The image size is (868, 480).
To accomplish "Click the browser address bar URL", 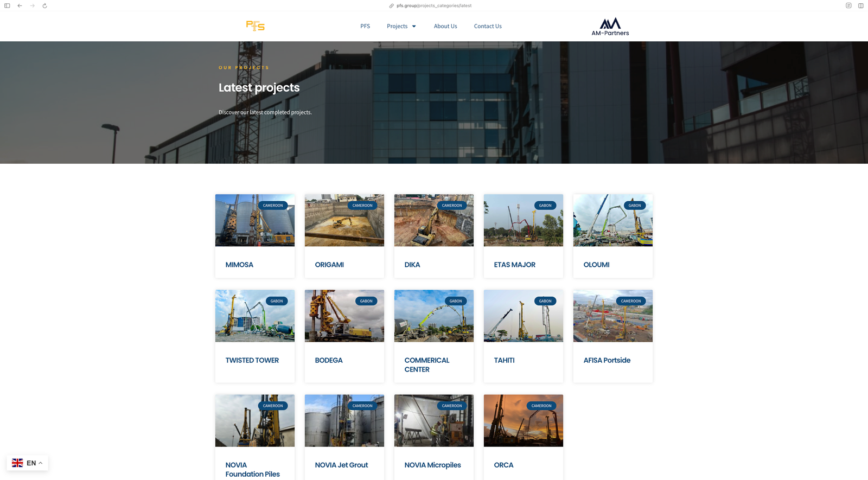I will click(x=433, y=6).
